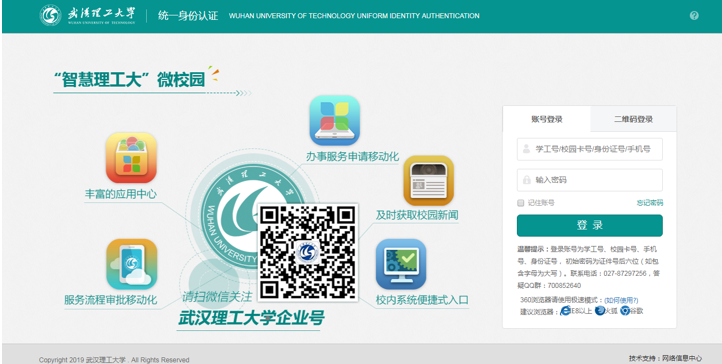This screenshot has height=364, width=722.
Task: Open the 忘记密码 link
Action: point(650,203)
